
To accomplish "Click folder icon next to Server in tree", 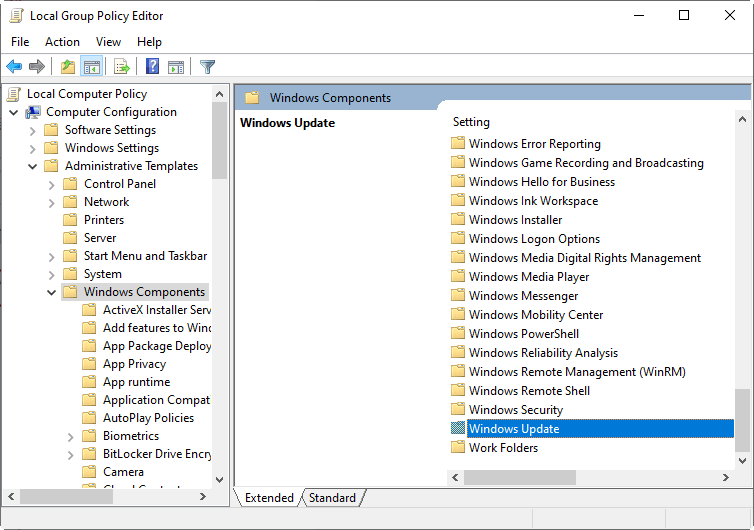I will click(70, 238).
